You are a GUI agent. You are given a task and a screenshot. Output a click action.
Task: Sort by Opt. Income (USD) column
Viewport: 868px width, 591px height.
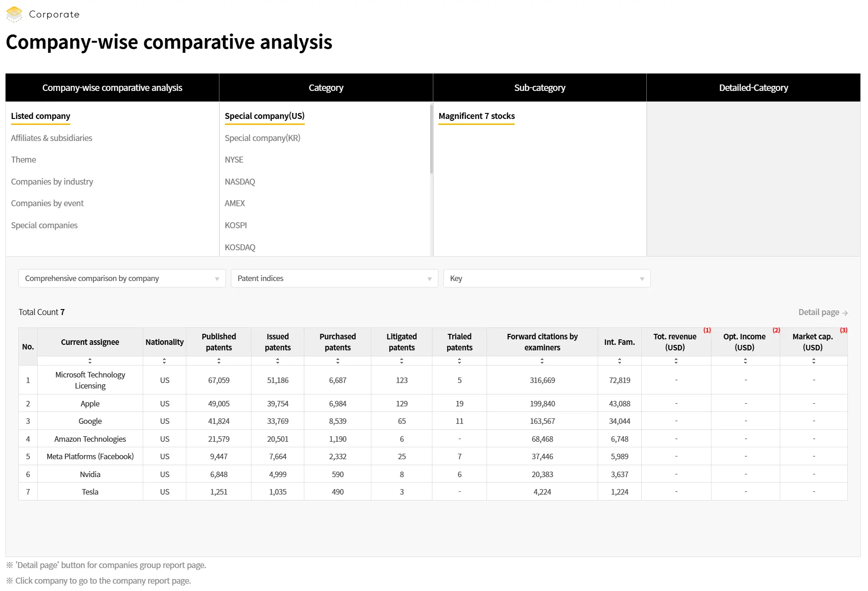[x=745, y=361]
